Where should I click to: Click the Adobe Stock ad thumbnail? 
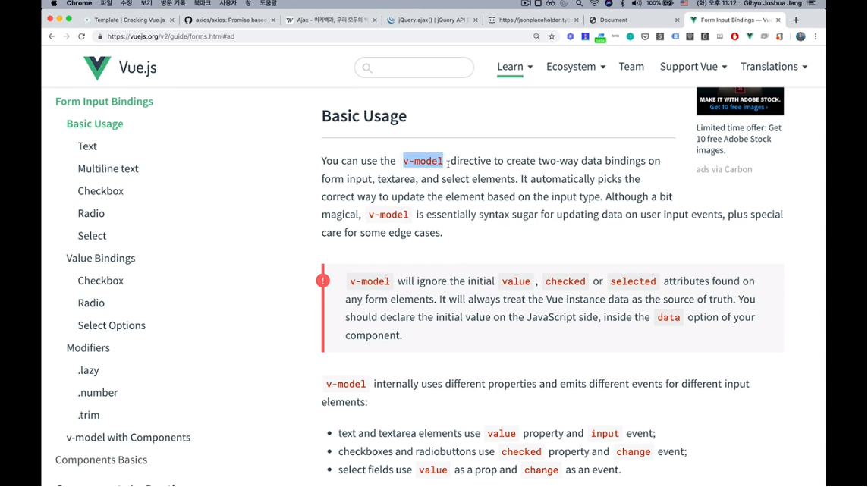click(740, 101)
